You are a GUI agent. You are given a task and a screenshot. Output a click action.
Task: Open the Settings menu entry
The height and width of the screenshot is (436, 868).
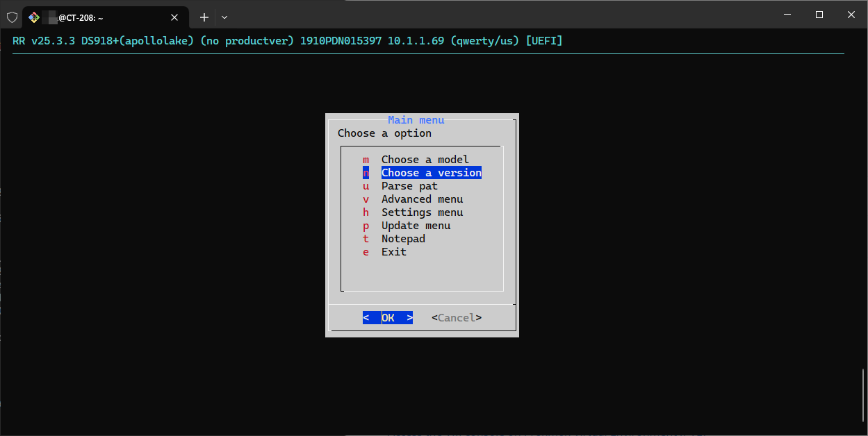[x=422, y=212]
